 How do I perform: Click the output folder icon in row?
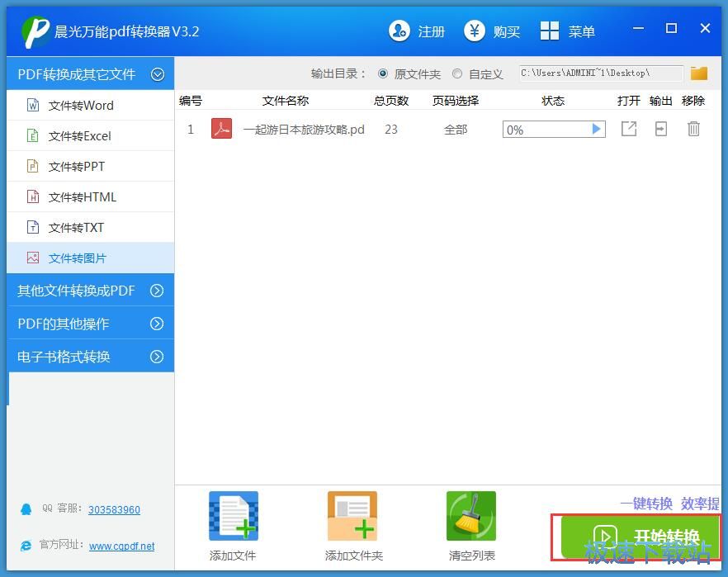[660, 129]
